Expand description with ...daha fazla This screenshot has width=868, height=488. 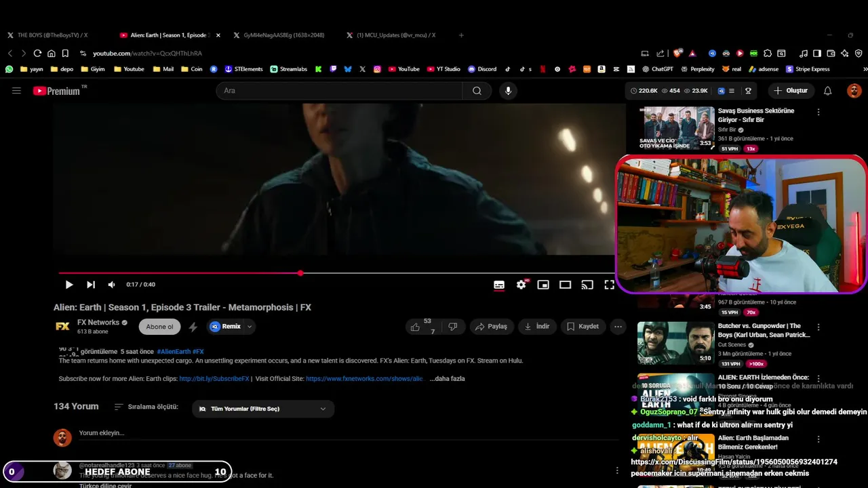(x=448, y=379)
